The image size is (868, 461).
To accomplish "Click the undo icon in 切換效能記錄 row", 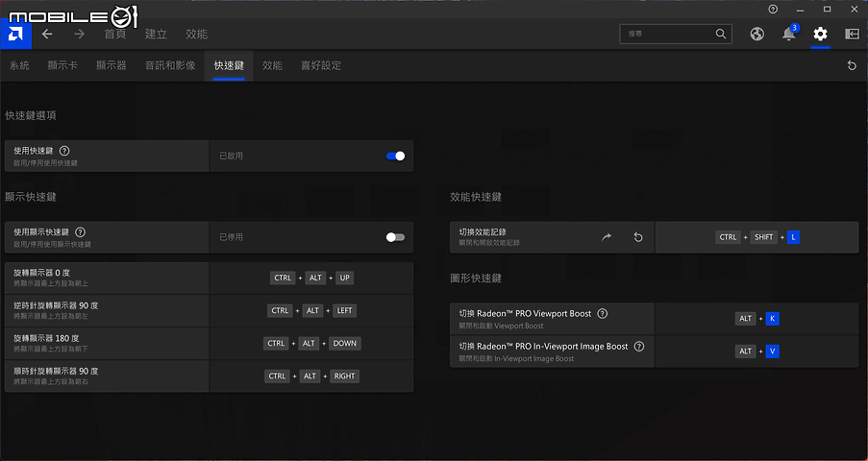I will [638, 237].
